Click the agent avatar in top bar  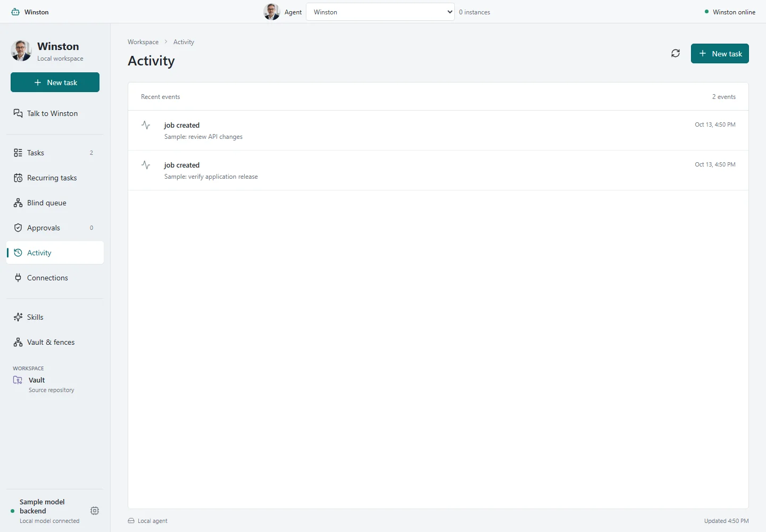pyautogui.click(x=272, y=12)
